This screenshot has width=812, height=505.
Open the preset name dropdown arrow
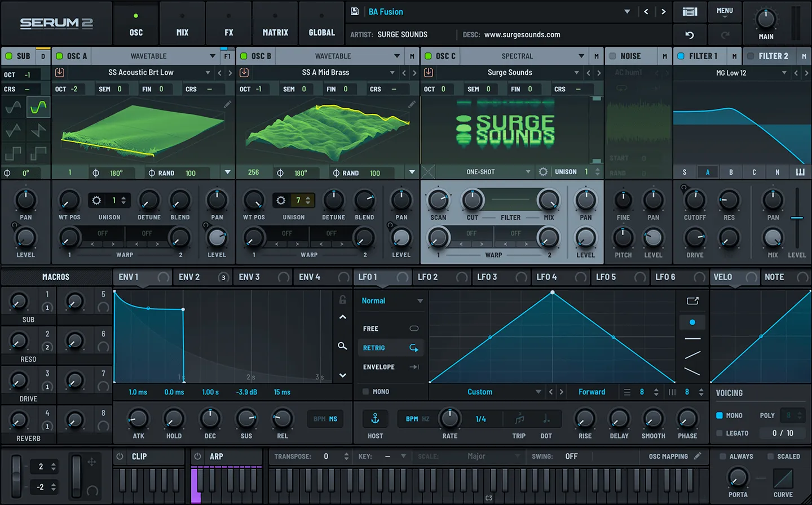click(x=627, y=11)
